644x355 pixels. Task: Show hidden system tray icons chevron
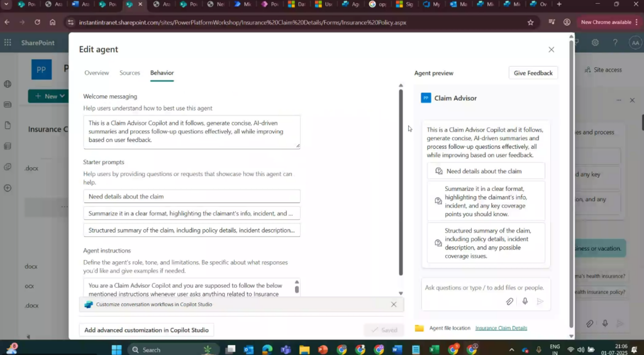point(511,350)
